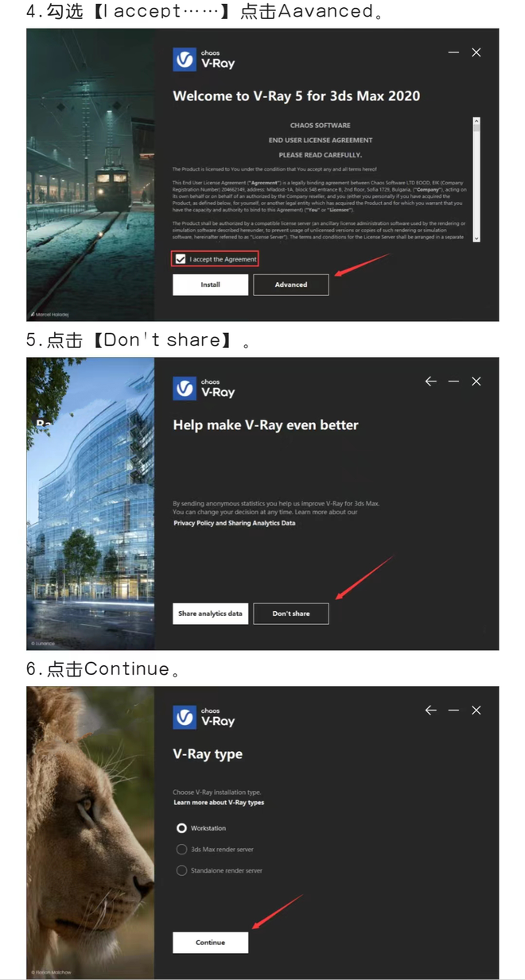Click the license scrollbar up arrow

[476, 122]
